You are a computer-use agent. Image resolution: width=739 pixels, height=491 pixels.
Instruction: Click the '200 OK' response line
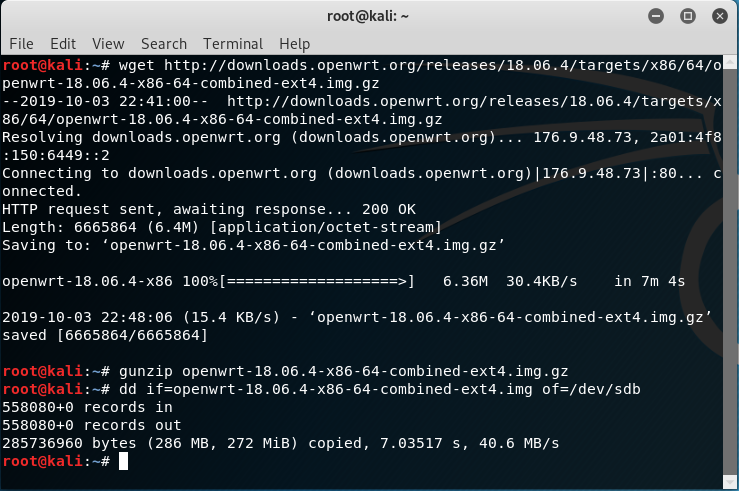[209, 209]
